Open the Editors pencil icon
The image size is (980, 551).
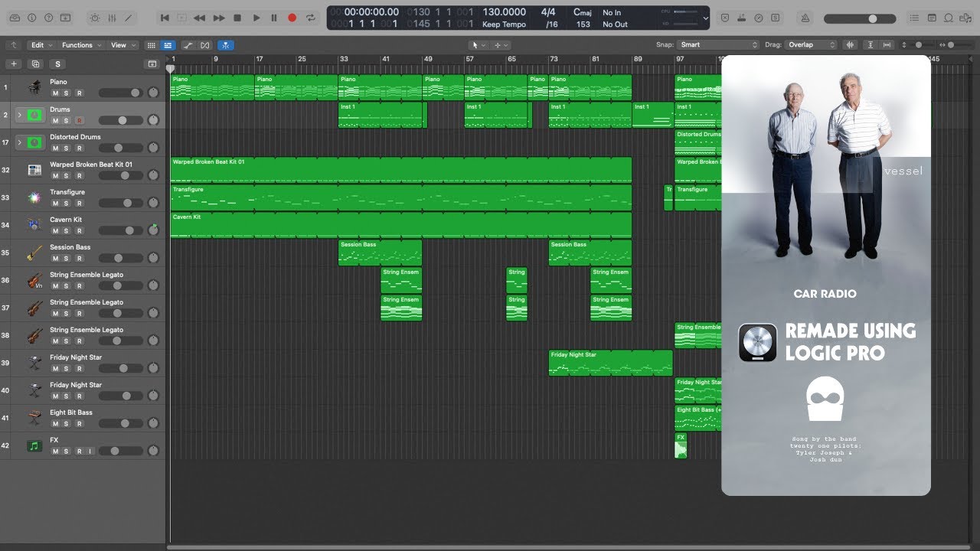pyautogui.click(x=129, y=17)
